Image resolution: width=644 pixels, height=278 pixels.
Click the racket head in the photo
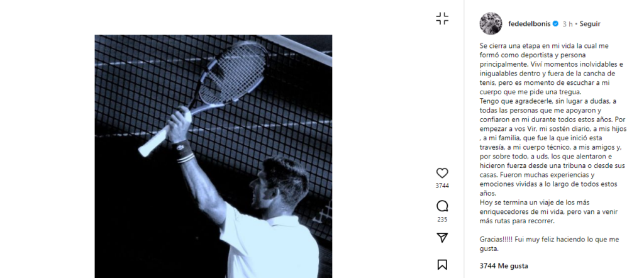pyautogui.click(x=233, y=72)
